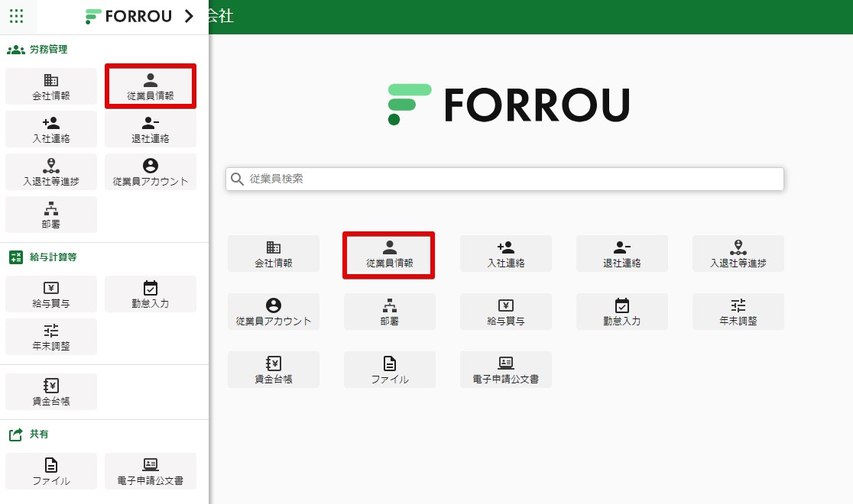Choose the 入社連絡 tile on the main dashboard
Image resolution: width=853 pixels, height=504 pixels.
tap(506, 254)
